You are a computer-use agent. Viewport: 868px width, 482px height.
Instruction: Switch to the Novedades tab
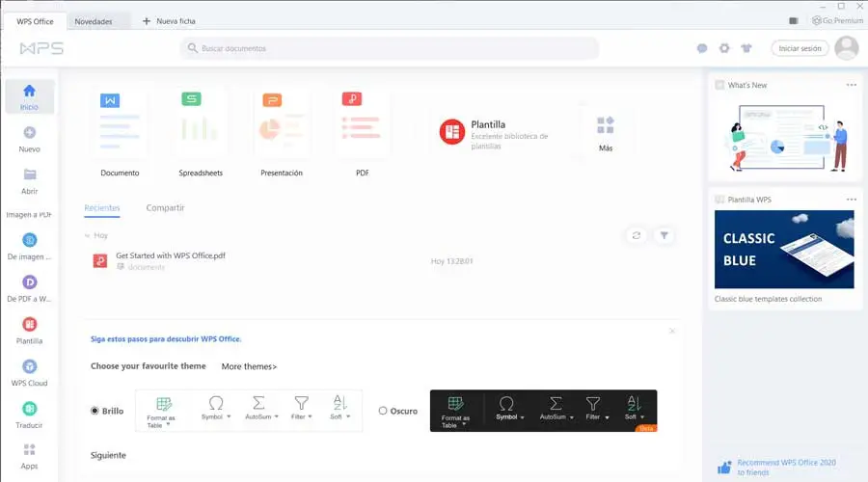click(94, 21)
